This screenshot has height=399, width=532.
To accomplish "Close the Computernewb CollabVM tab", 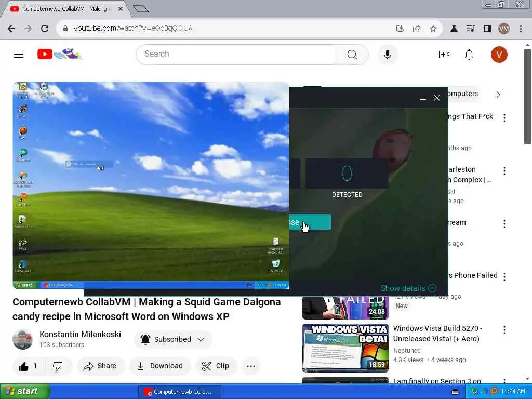I will point(121,9).
